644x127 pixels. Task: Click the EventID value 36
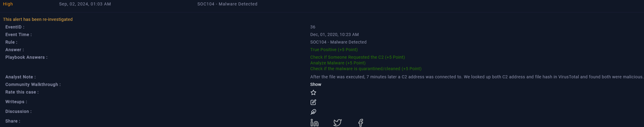312,27
